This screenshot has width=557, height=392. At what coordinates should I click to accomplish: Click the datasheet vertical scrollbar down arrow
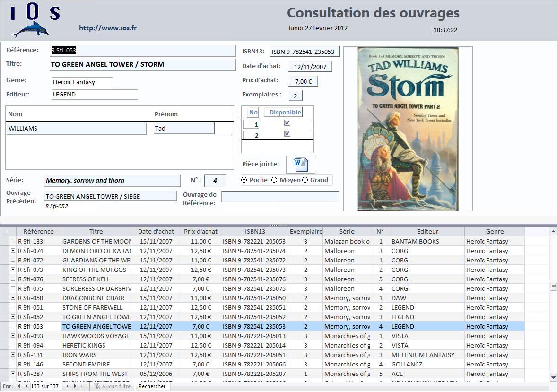click(553, 377)
